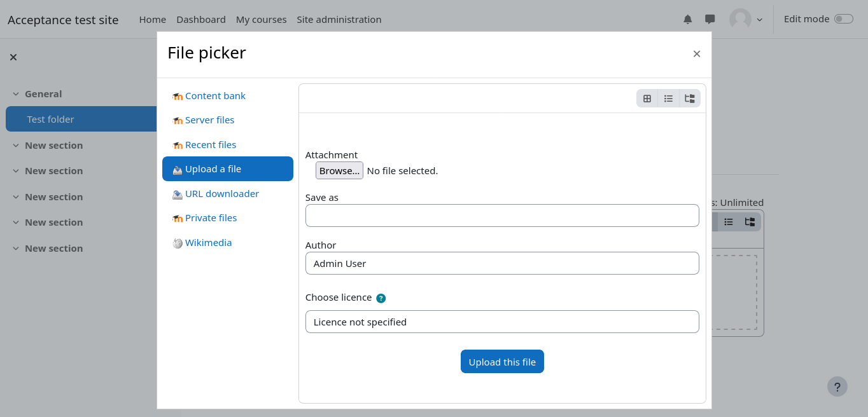Open Site administration in top navigation
The width and height of the screenshot is (868, 417).
click(339, 20)
